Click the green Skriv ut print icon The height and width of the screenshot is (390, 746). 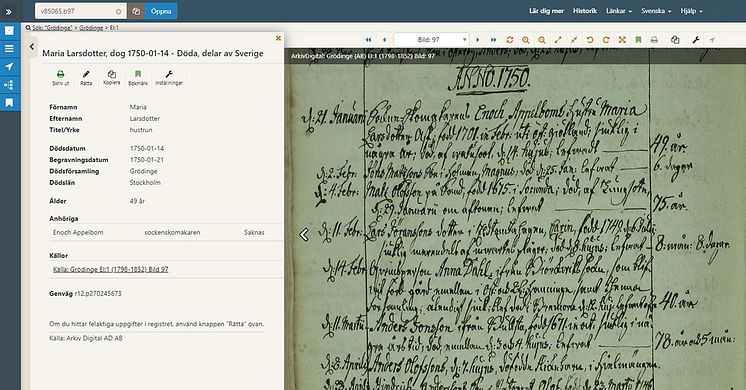60,78
